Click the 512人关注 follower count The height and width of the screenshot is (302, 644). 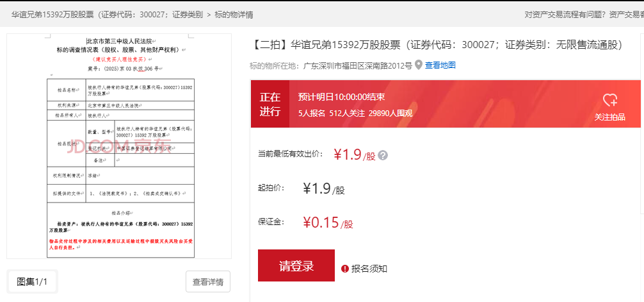[346, 113]
